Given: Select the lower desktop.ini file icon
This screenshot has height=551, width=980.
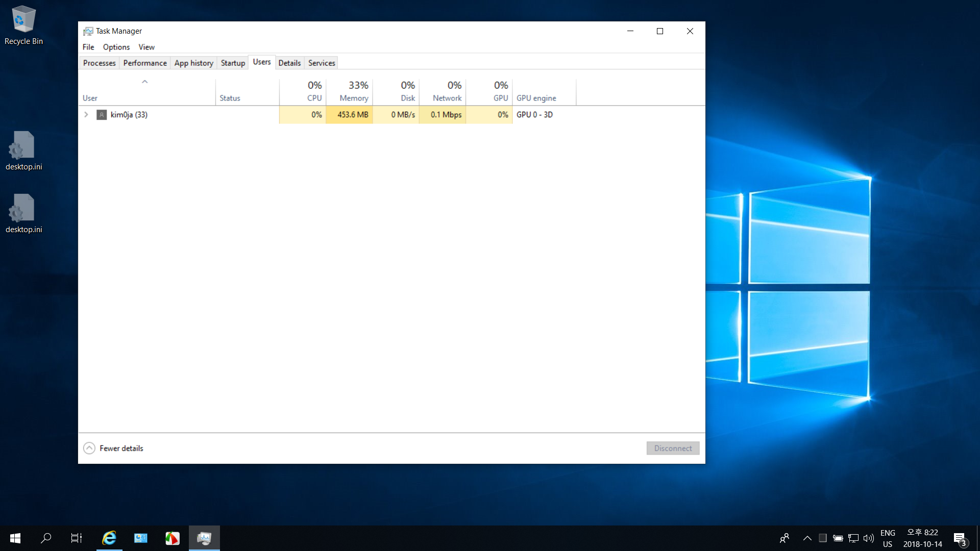Looking at the screenshot, I should coord(23,214).
